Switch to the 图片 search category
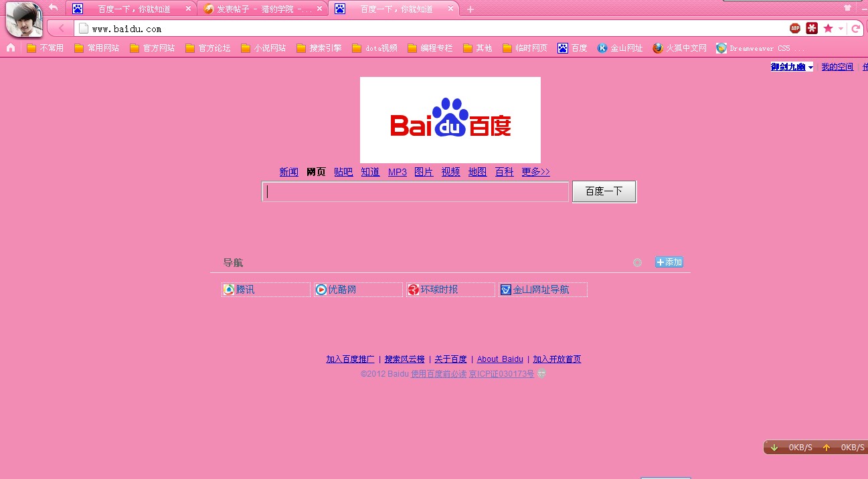This screenshot has height=479, width=868. [424, 172]
